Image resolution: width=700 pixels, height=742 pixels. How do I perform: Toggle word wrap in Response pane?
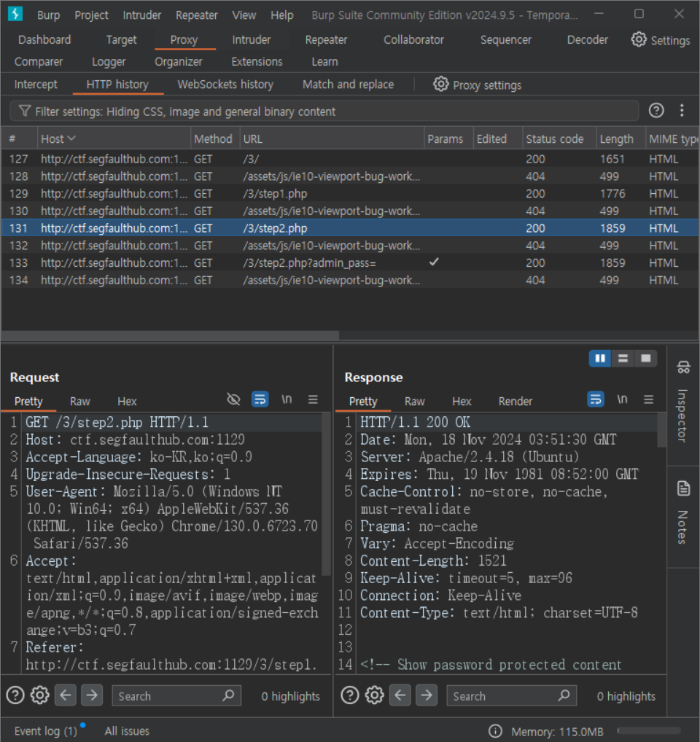596,399
